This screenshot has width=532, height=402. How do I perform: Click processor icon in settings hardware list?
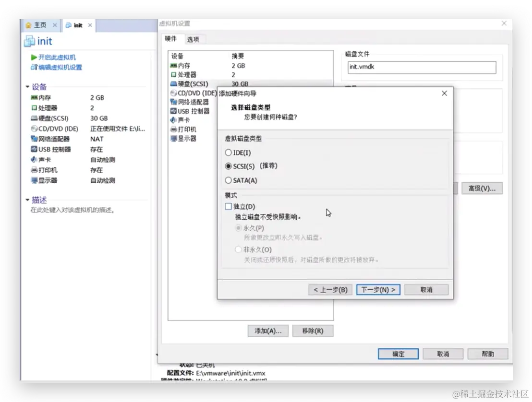(174, 74)
